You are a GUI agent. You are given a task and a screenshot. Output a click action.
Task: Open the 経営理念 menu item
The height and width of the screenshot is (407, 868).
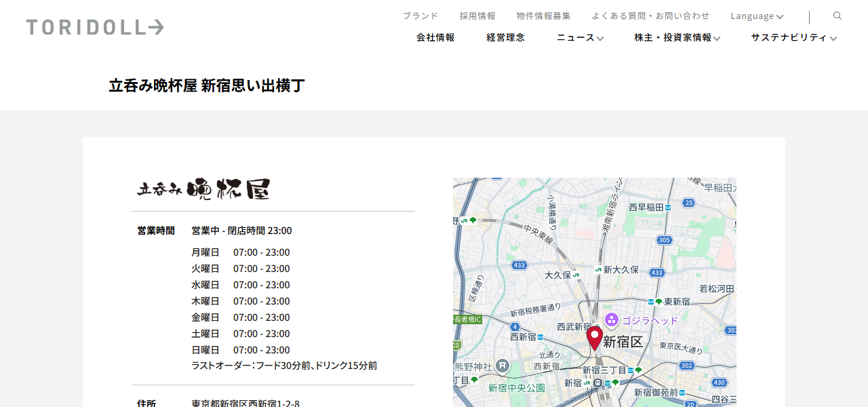pos(505,37)
